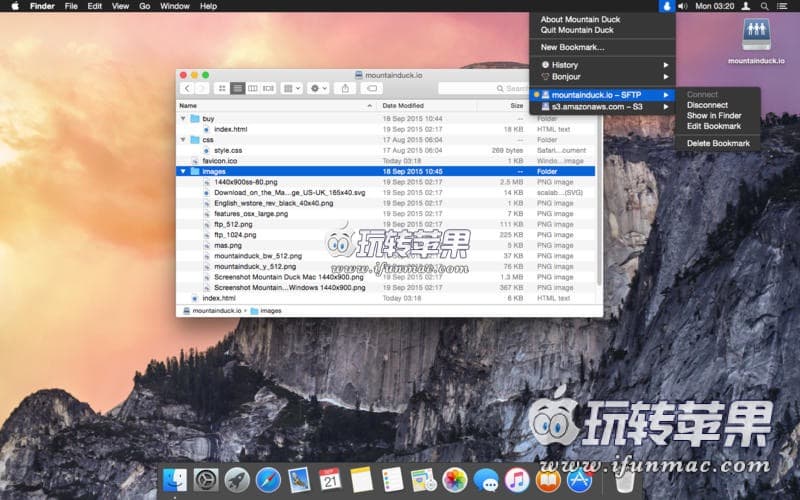Open the App Store from the Dock
800x500 pixels.
[580, 480]
